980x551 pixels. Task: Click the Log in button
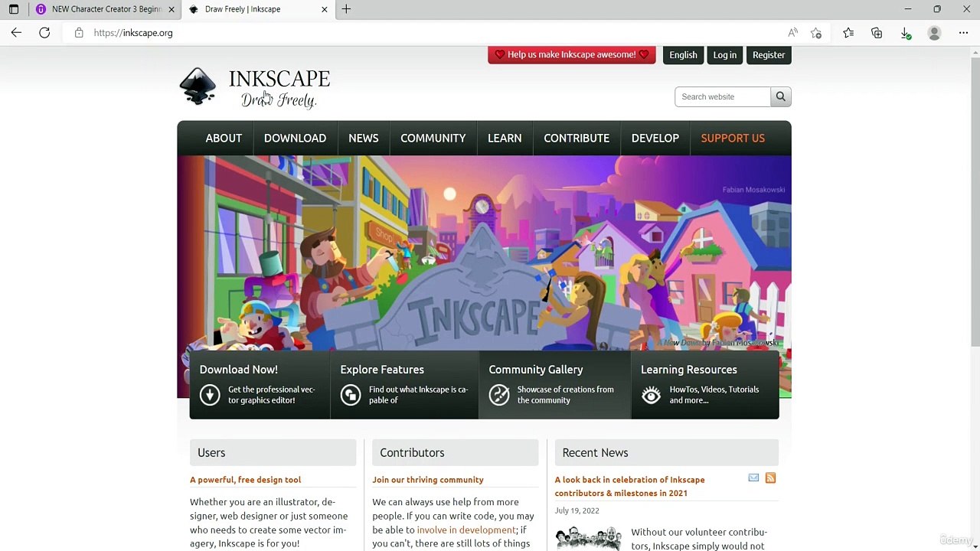pyautogui.click(x=724, y=55)
